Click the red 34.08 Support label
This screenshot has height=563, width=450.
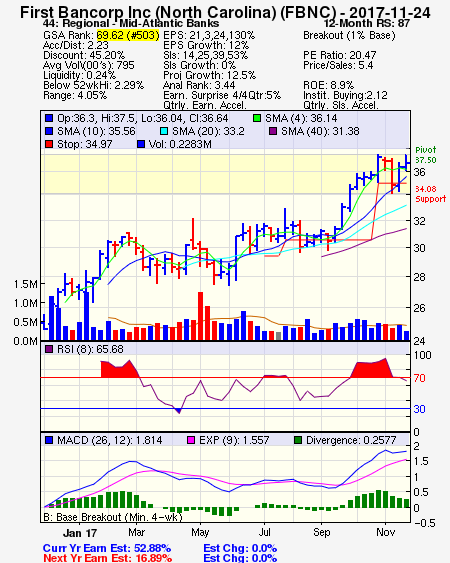click(x=431, y=194)
